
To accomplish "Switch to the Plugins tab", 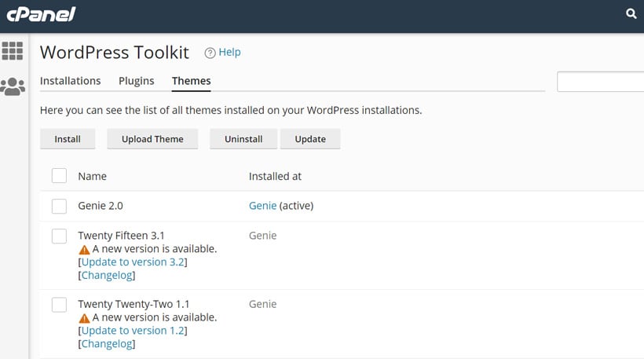I will [x=137, y=81].
